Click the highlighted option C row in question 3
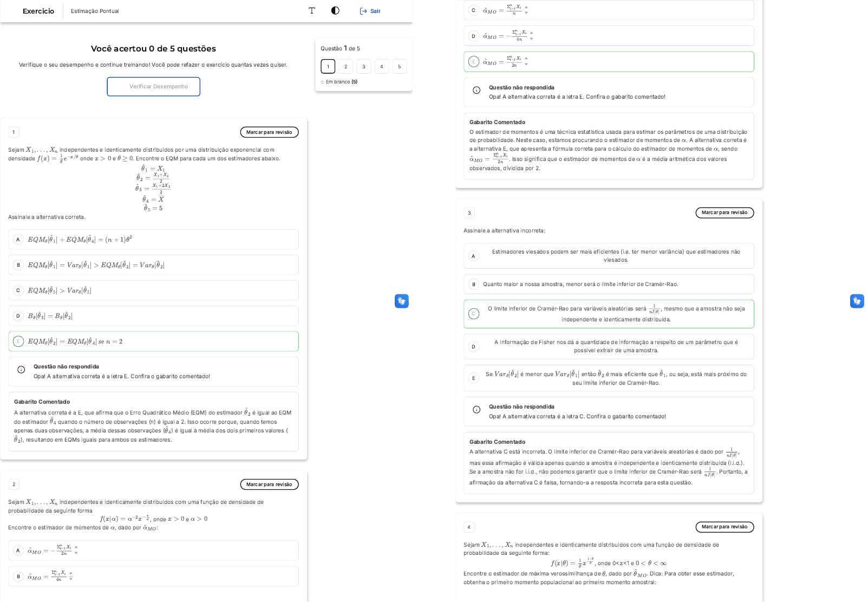 coord(609,314)
